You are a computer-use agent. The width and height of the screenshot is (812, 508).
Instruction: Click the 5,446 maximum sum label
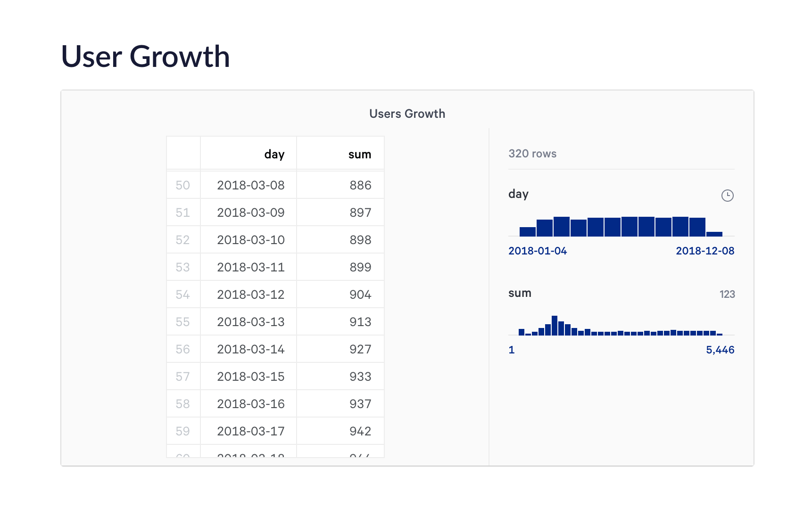pos(720,350)
